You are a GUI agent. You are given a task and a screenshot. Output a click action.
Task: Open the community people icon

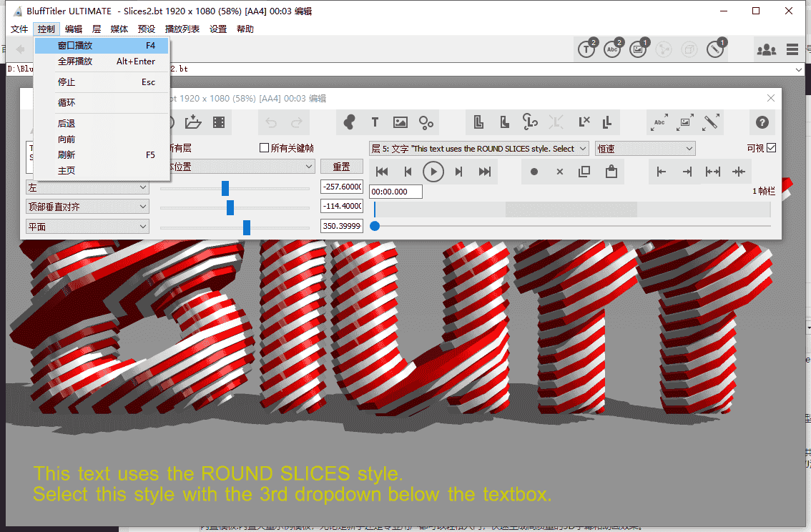point(766,50)
